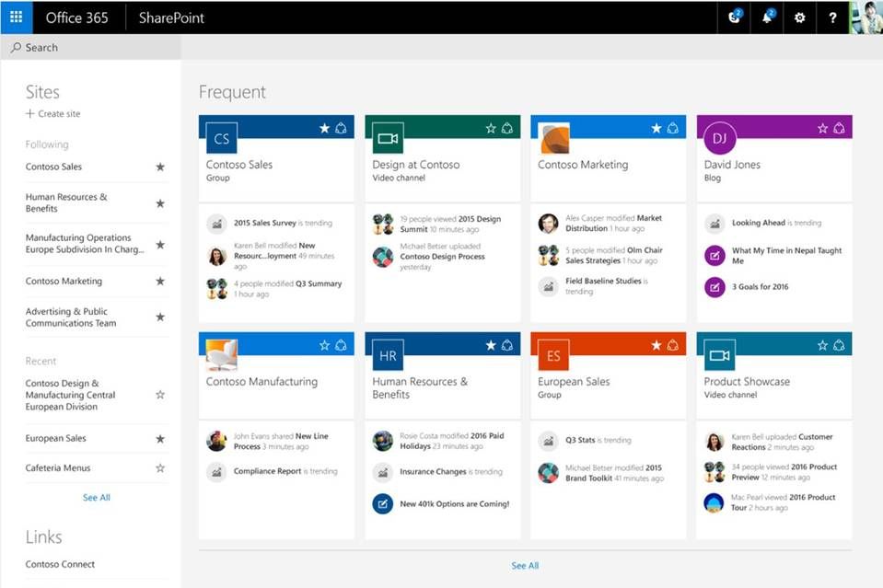The height and width of the screenshot is (588, 883).
Task: Open the Office 365 app launcher grid
Action: pos(17,17)
